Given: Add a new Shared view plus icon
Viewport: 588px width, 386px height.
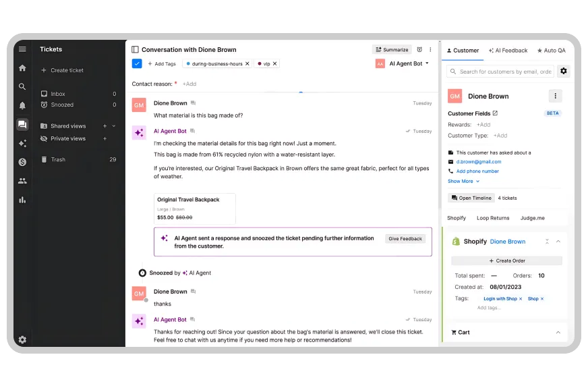Looking at the screenshot, I should [x=105, y=126].
